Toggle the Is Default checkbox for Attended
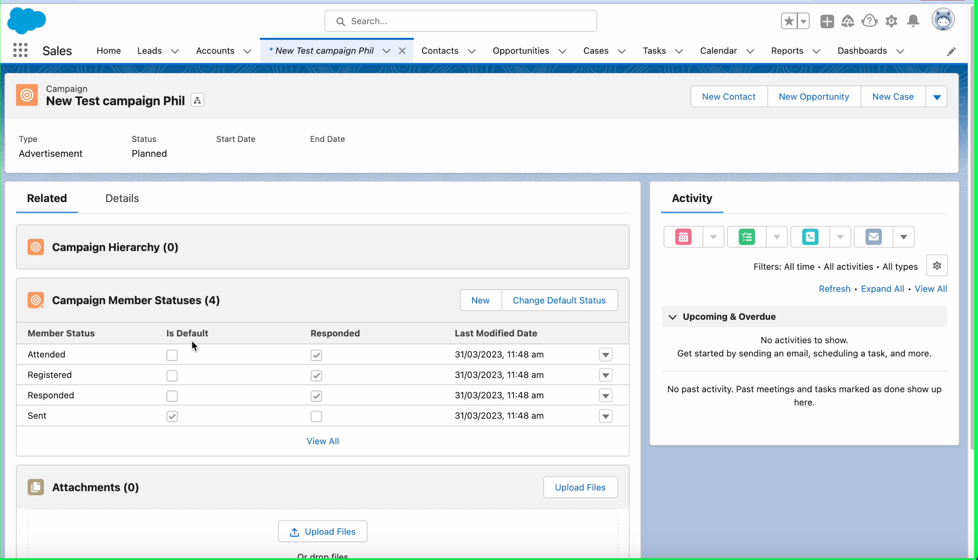Screen dimensions: 978x560 click(172, 355)
